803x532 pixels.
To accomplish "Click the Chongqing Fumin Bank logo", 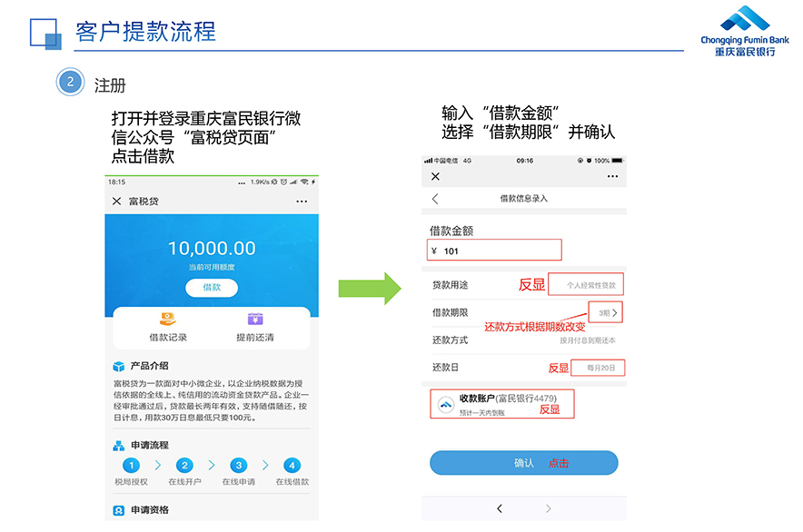I will pyautogui.click(x=745, y=31).
